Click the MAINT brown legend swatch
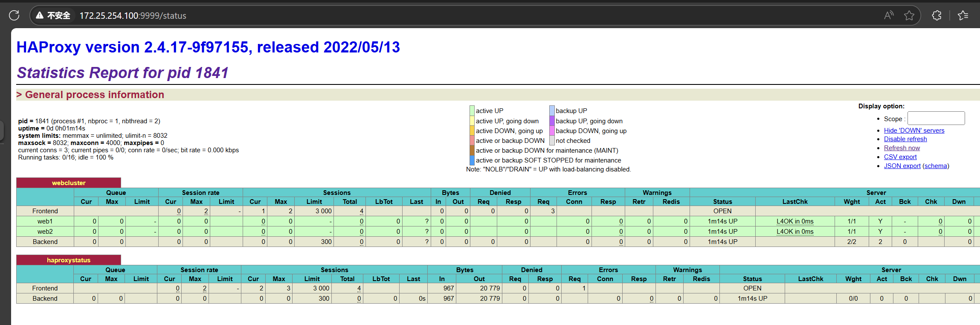This screenshot has width=980, height=325. click(472, 150)
